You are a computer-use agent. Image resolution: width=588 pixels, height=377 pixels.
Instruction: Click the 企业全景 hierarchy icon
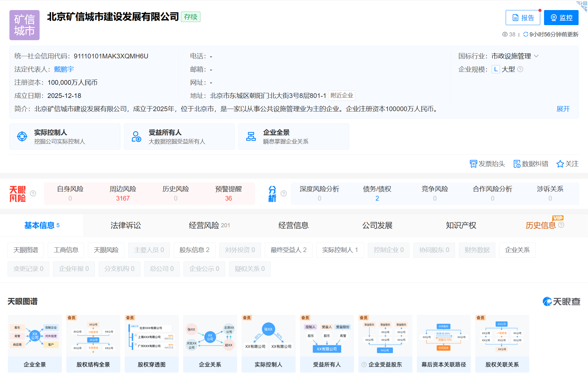(251, 137)
